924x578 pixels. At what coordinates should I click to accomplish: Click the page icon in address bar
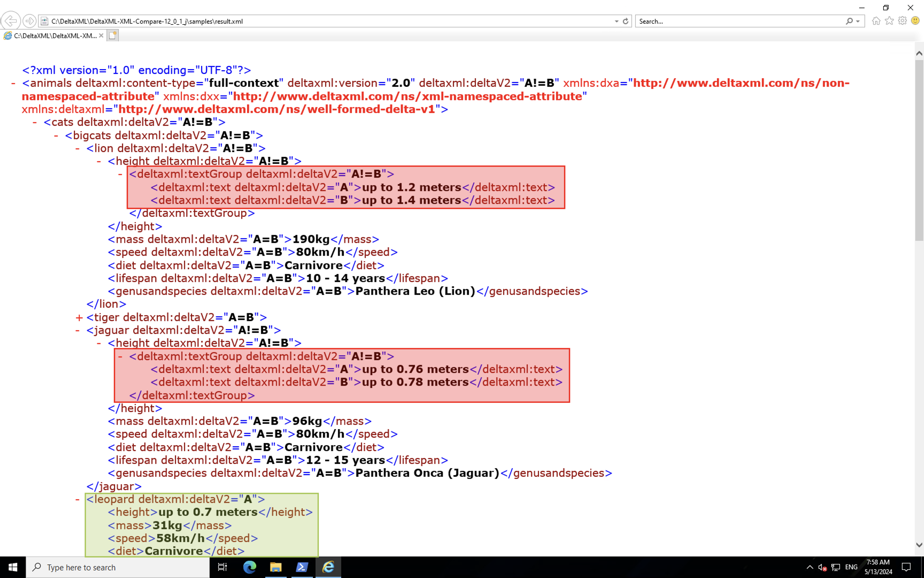[x=44, y=21]
